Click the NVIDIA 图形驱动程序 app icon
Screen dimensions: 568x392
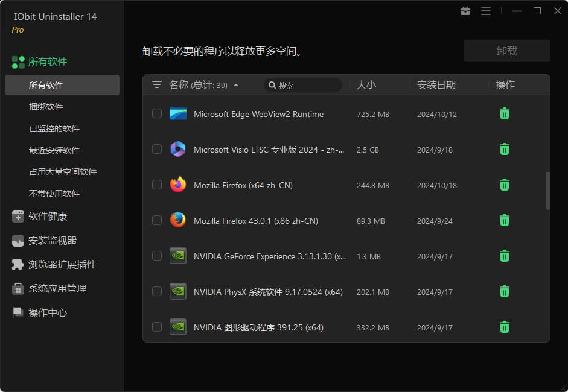[178, 327]
